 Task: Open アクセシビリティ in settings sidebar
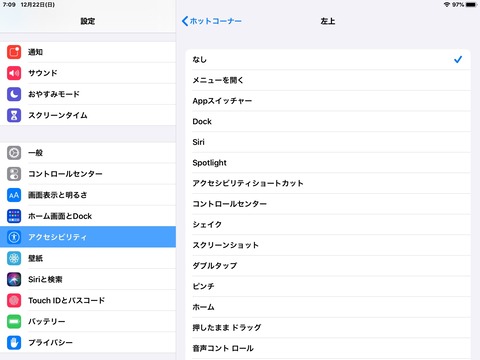point(88,237)
